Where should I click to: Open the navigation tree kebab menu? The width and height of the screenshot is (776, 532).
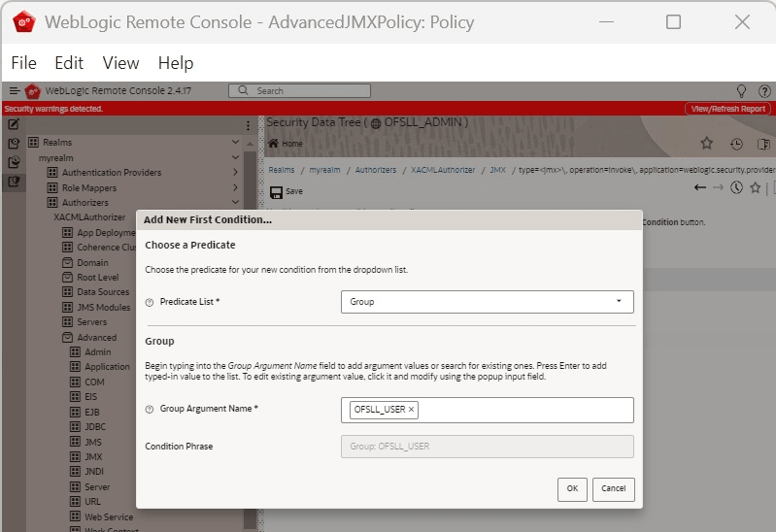248,125
